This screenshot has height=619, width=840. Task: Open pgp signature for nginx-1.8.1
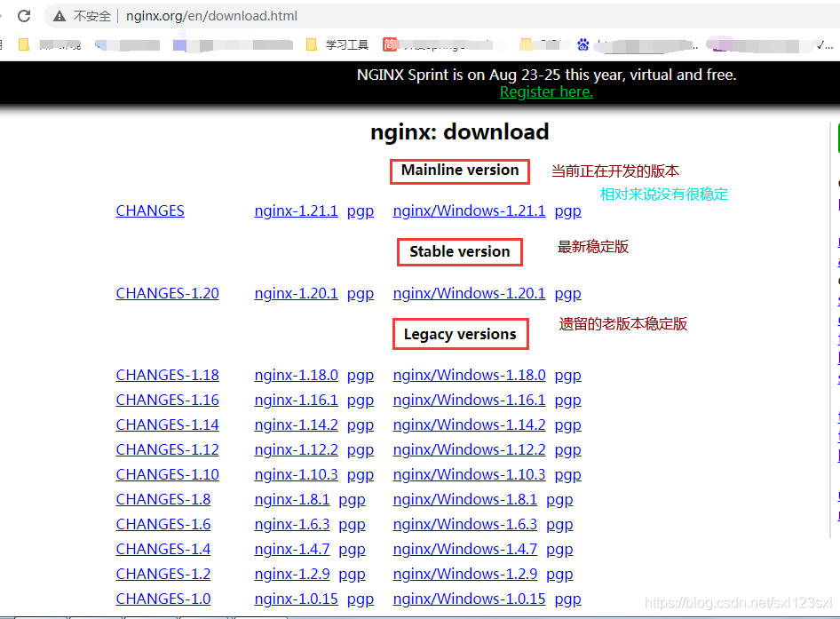pos(352,500)
